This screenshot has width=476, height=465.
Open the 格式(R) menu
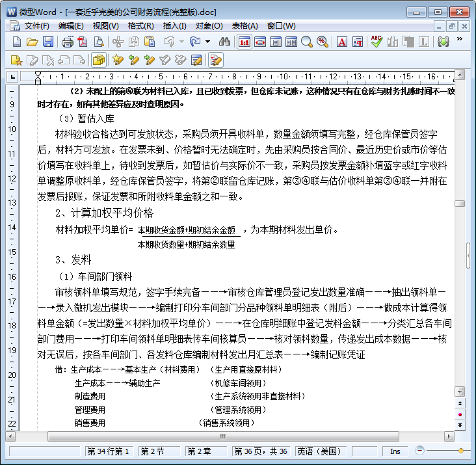[x=141, y=26]
